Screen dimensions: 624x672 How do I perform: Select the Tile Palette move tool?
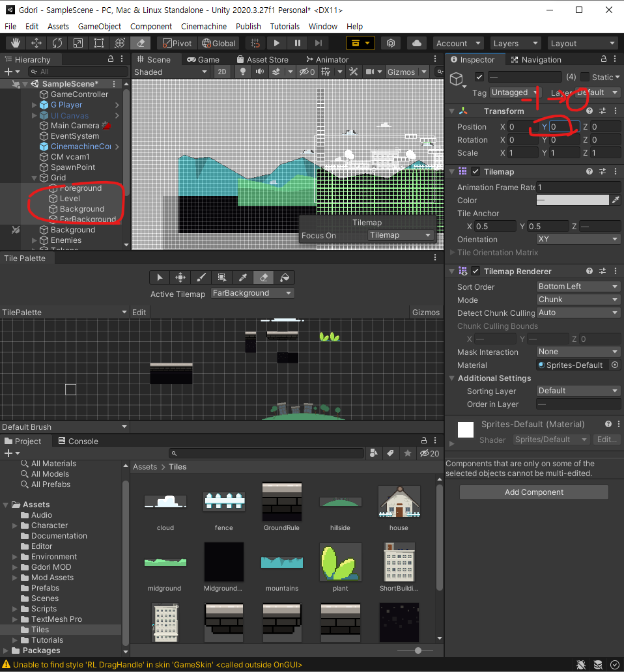180,277
